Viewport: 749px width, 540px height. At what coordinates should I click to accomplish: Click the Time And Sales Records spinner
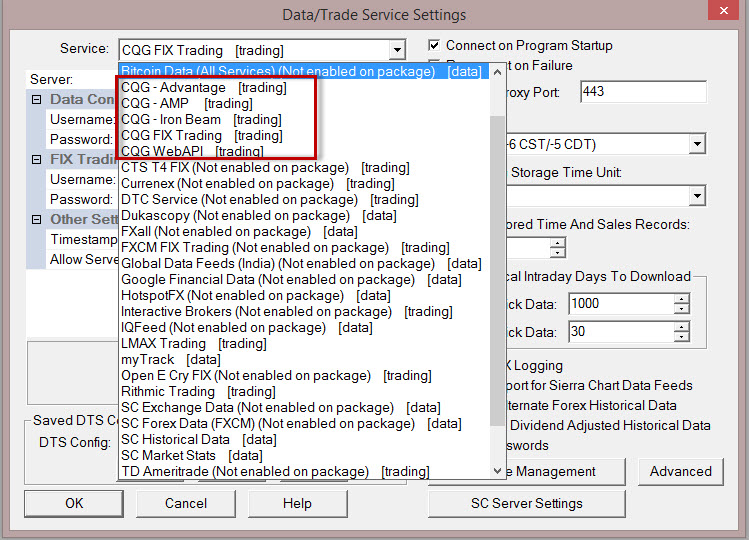pyautogui.click(x=557, y=248)
